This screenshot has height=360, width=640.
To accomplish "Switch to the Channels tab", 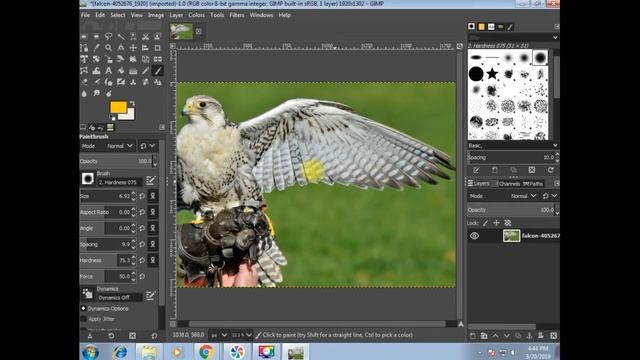I will pos(506,184).
